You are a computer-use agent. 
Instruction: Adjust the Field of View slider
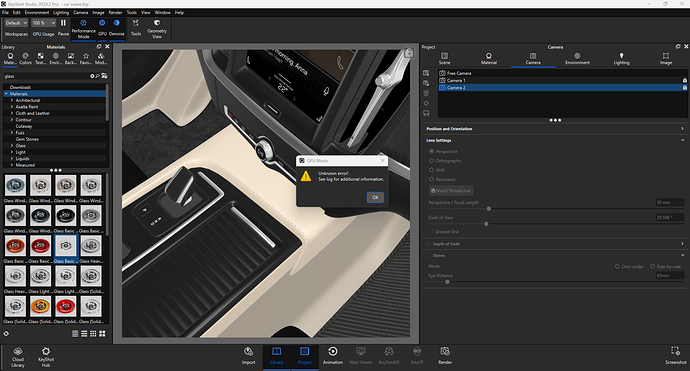point(486,224)
